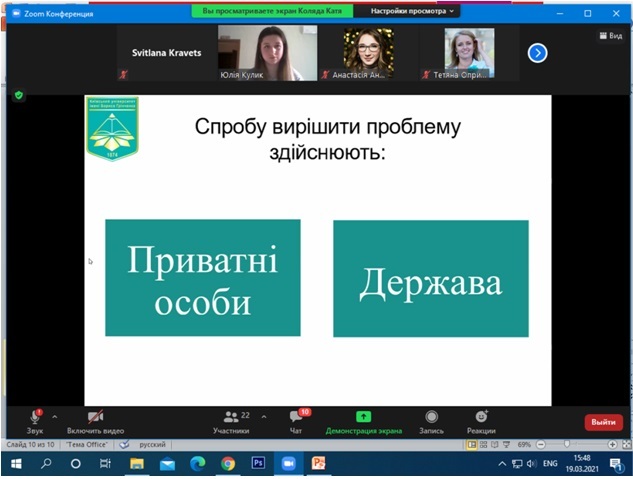Viewport: 633px width, 479px height.
Task: Open Photoshop from the Windows taskbar
Action: [x=257, y=464]
